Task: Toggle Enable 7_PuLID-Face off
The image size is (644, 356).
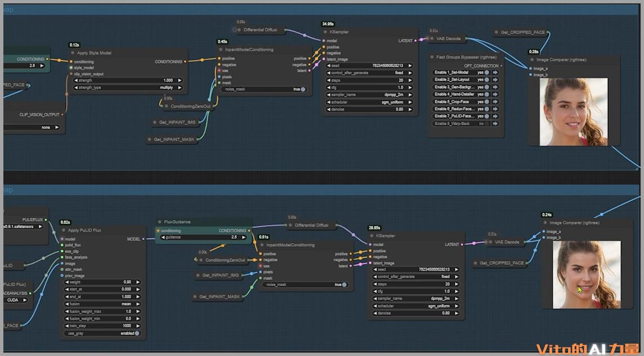Action: pyautogui.click(x=487, y=116)
